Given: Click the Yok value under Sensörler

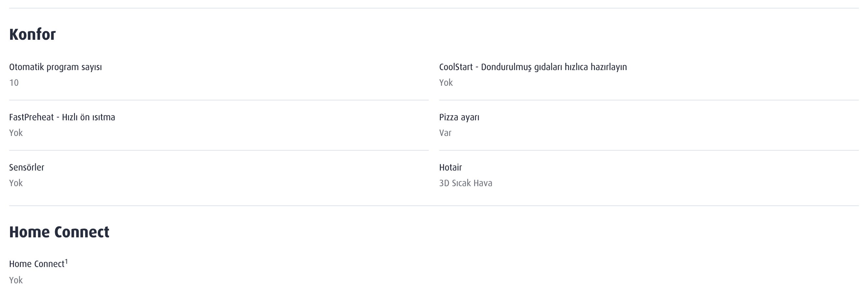Looking at the screenshot, I should pyautogui.click(x=16, y=183).
